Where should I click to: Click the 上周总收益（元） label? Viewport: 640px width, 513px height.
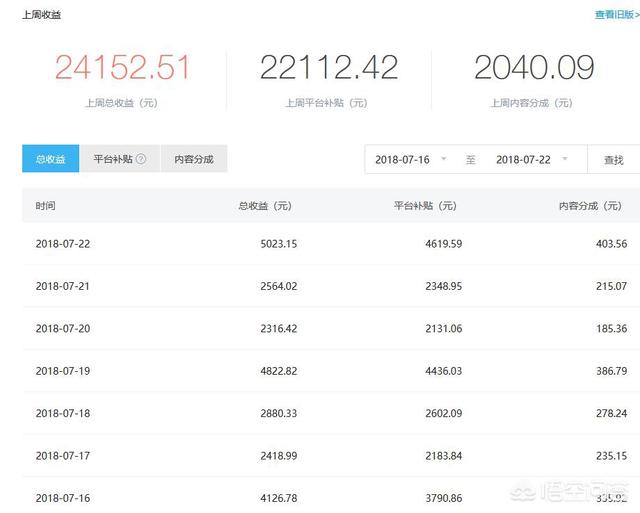coord(121,103)
